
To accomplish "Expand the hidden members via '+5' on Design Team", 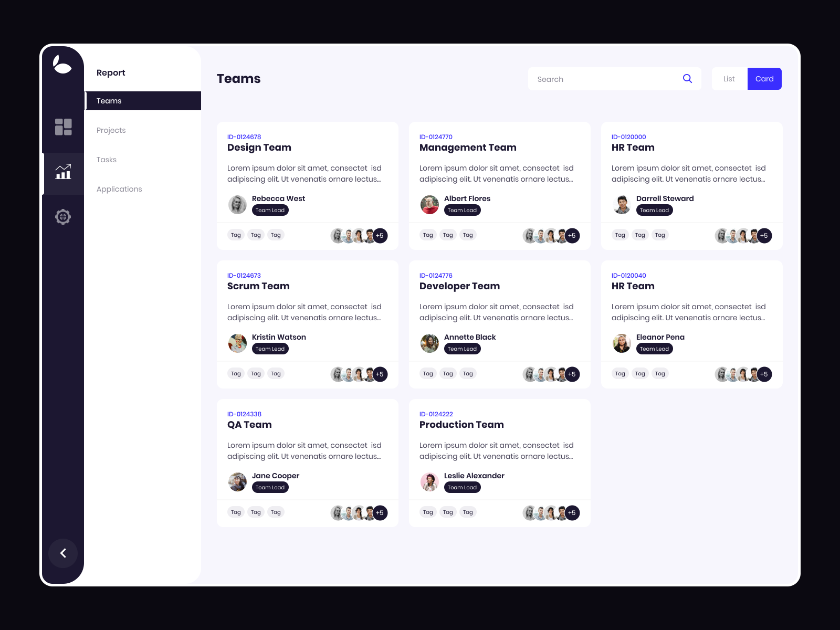I will 380,236.
